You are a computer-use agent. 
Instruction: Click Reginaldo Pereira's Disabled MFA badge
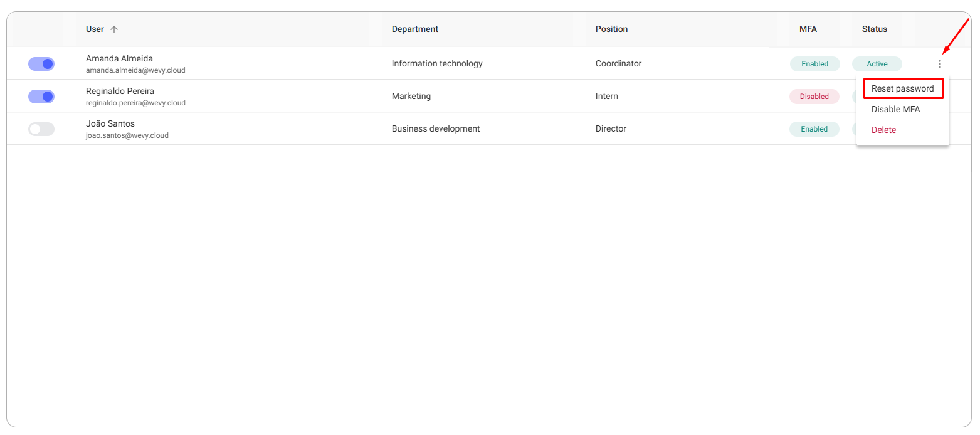pyautogui.click(x=814, y=97)
